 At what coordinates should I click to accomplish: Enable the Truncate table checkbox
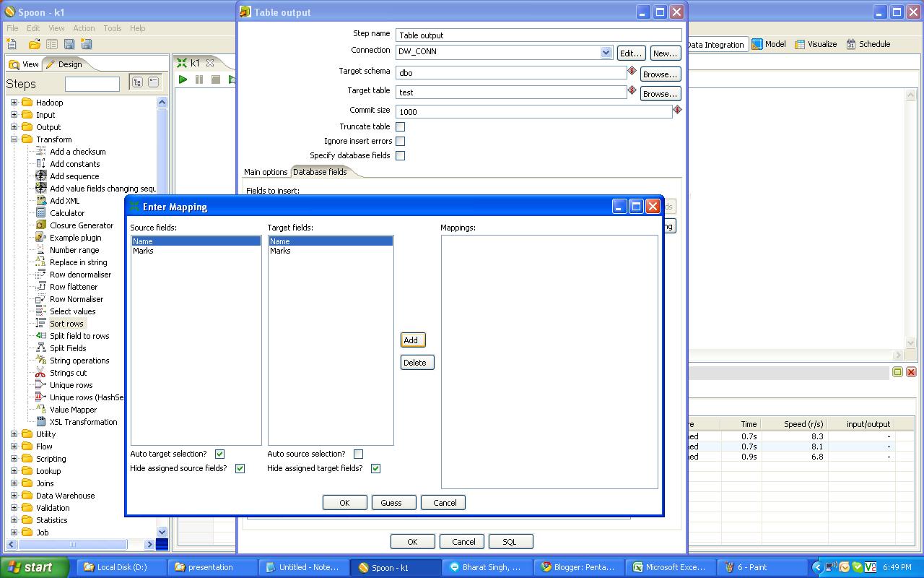pyautogui.click(x=401, y=126)
